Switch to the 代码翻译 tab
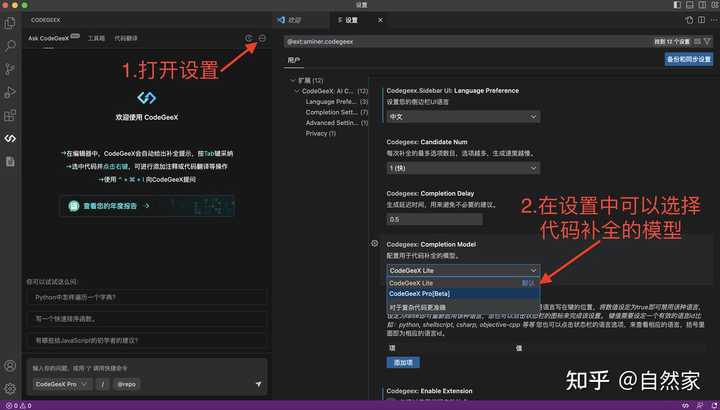The height and width of the screenshot is (410, 720). (126, 39)
